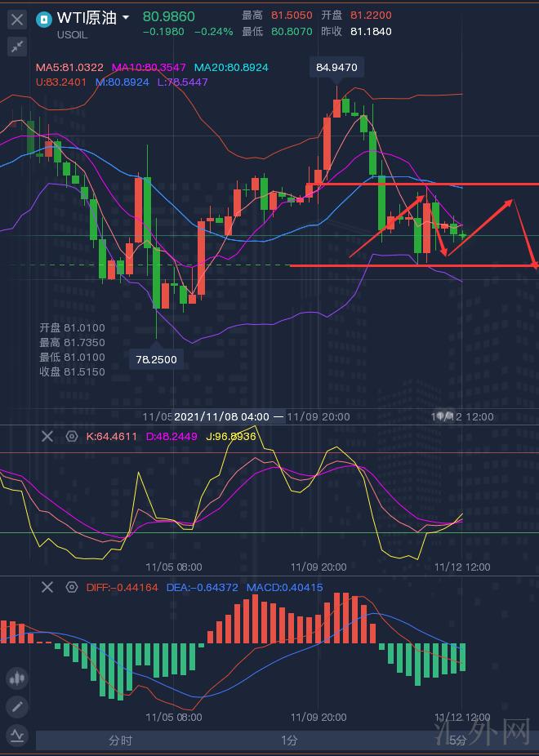Open KDJ indicator settings
Image resolution: width=539 pixels, height=756 pixels.
pos(72,437)
